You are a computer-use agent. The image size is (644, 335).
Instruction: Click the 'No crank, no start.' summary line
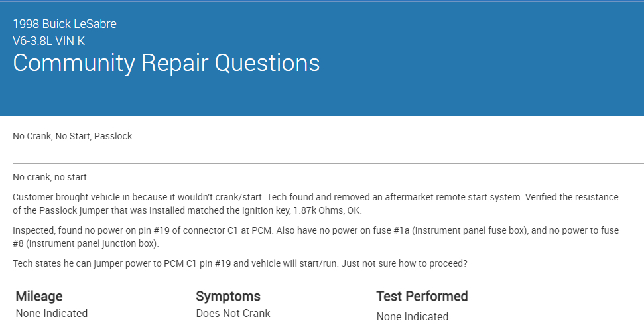pos(50,177)
